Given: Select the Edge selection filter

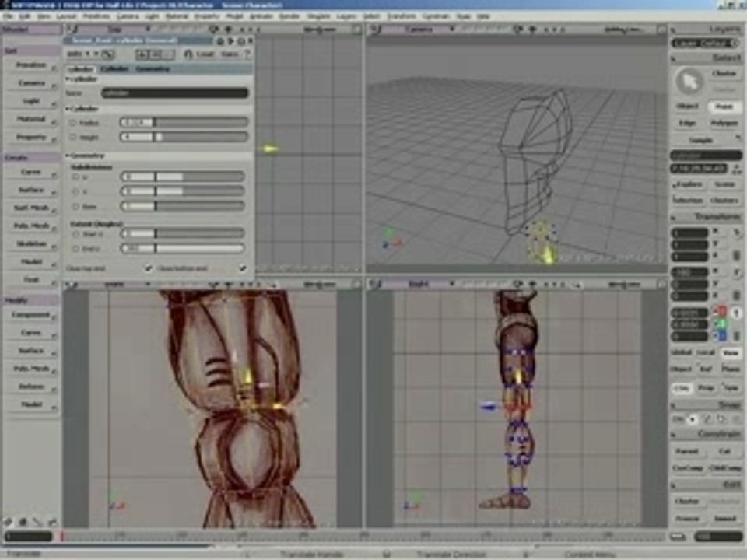Looking at the screenshot, I should pyautogui.click(x=687, y=124).
